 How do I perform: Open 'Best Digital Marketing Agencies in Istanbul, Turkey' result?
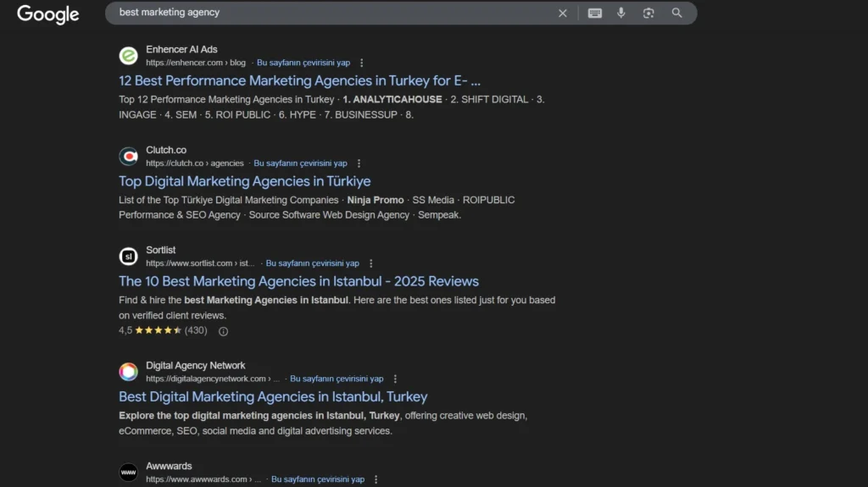click(273, 396)
